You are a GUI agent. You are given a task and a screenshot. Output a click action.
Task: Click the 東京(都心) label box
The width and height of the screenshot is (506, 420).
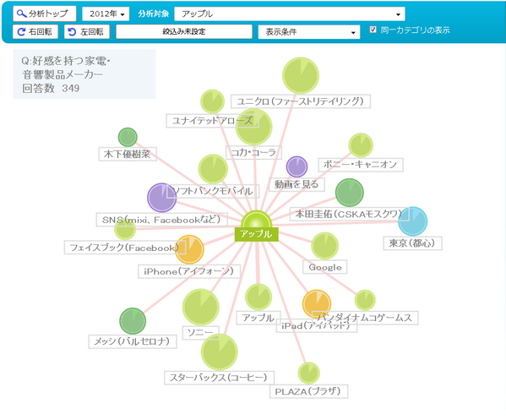(413, 243)
